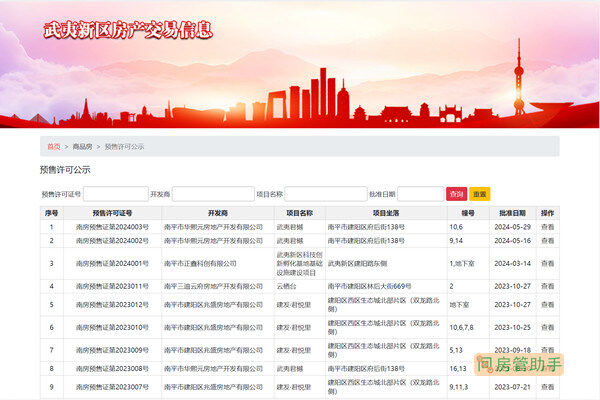Click location 南平市建阳区林后大街669号
This screenshot has height=400, width=600.
370,286
